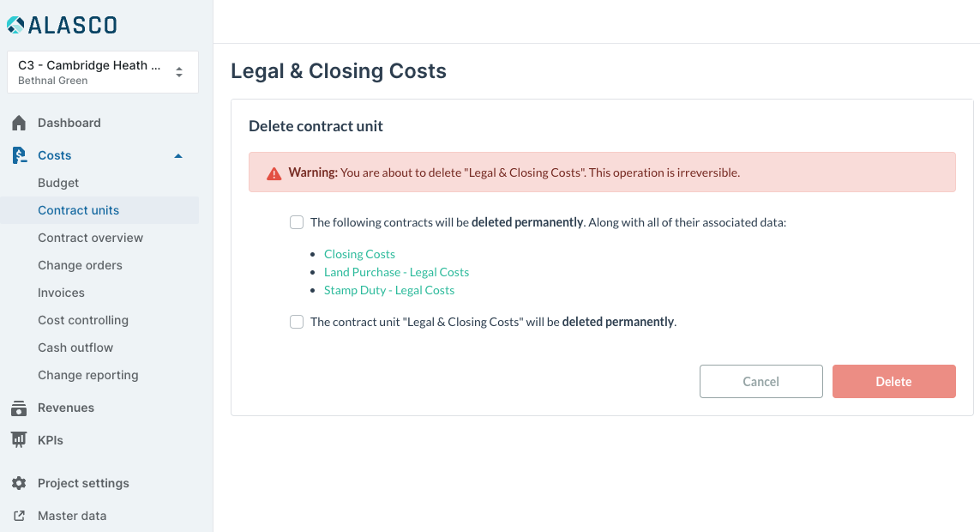The height and width of the screenshot is (532, 980).
Task: Open the Invoices page
Action: click(61, 293)
